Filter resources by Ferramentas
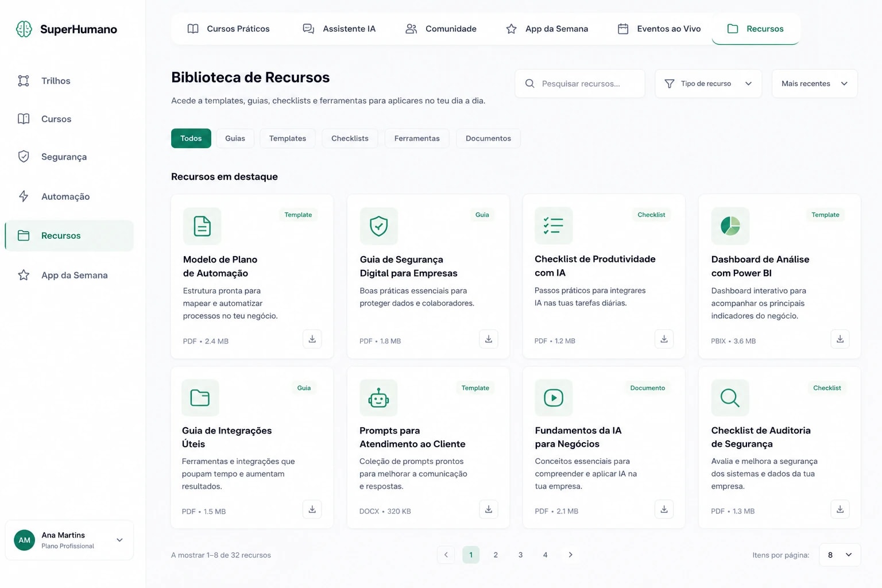This screenshot has width=882, height=588. (x=417, y=138)
